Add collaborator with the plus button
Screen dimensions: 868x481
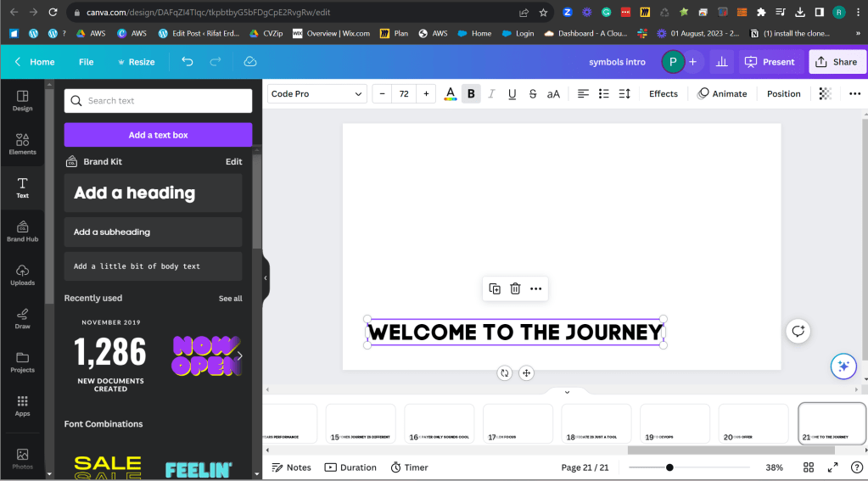tap(692, 62)
